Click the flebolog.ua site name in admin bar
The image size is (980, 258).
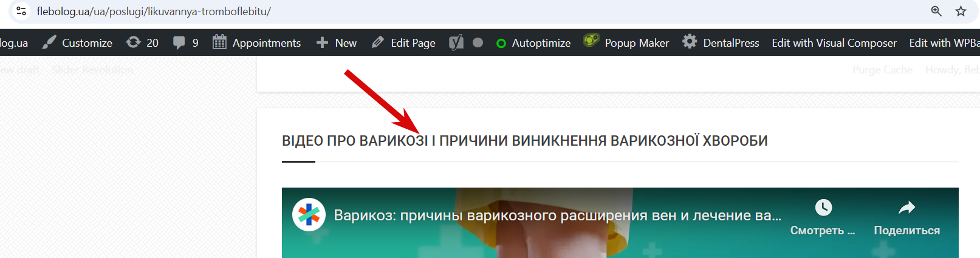click(14, 43)
